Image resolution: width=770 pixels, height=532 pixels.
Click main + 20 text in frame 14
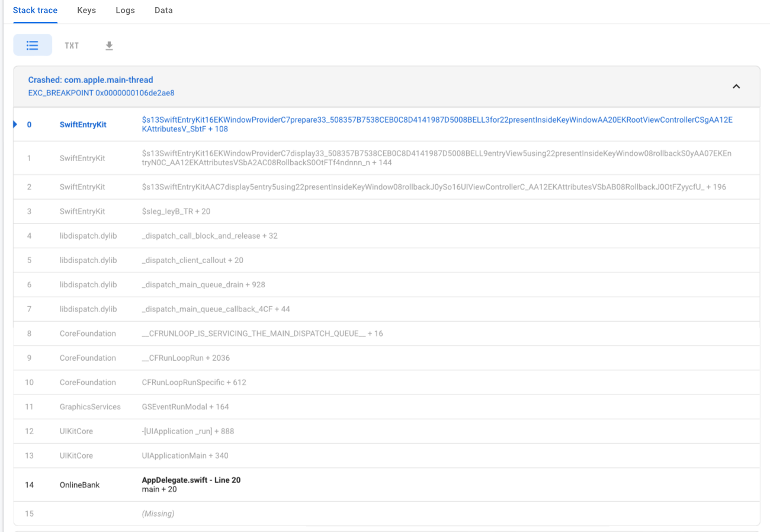coord(159,489)
